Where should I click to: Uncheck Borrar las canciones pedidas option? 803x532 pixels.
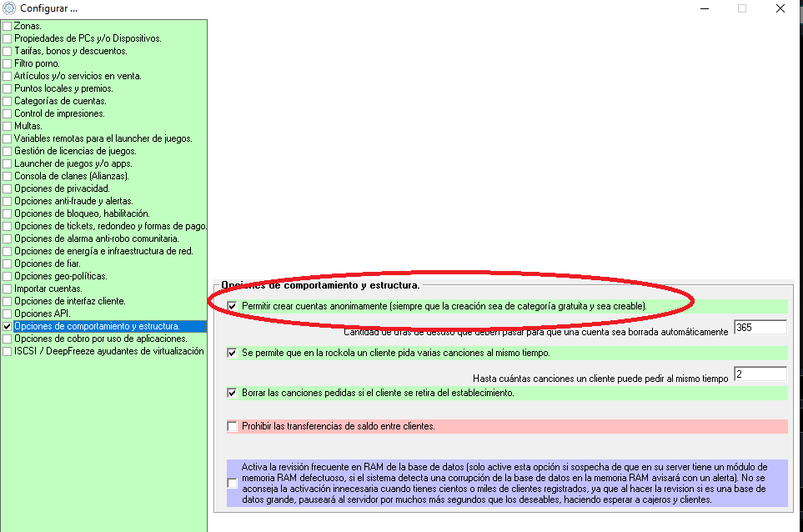[232, 393]
